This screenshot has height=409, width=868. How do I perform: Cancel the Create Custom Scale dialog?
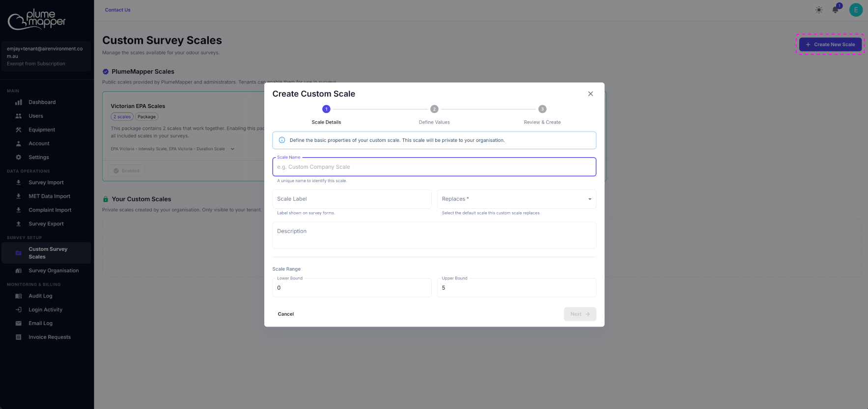coord(286,314)
